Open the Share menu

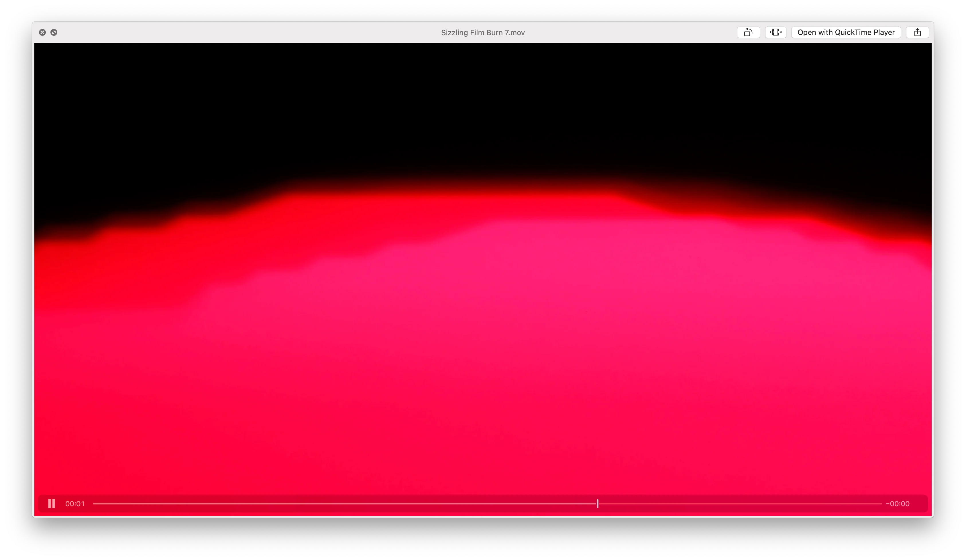click(917, 32)
